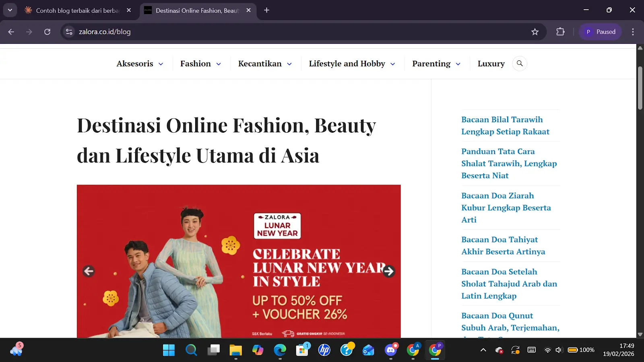Open the Aksesoris menu item
This screenshot has height=362, width=644.
135,64
